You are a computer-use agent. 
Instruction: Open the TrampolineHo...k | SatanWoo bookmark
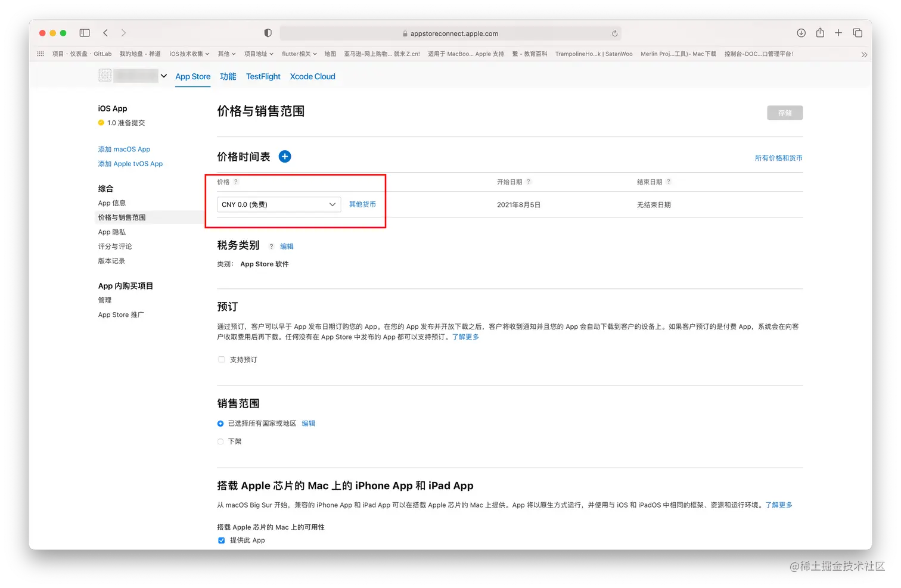pyautogui.click(x=594, y=54)
